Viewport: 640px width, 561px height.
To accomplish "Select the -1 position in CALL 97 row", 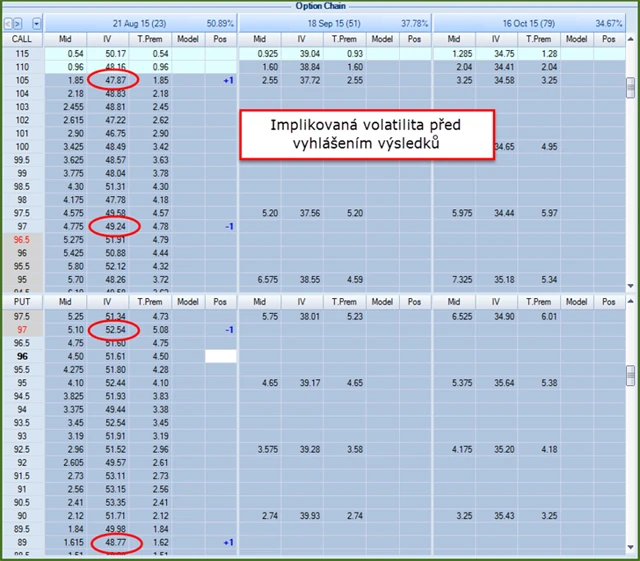I will point(229,226).
